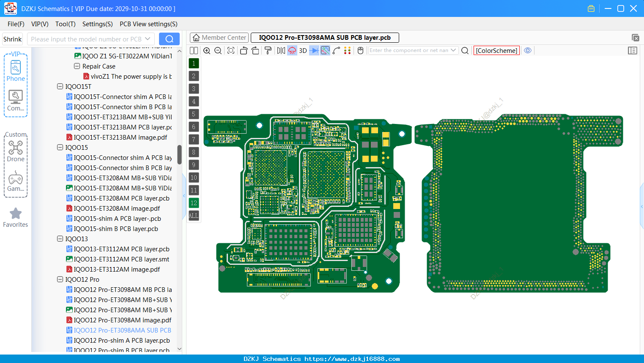The height and width of the screenshot is (363, 644).
Task: Open PCB View settings(S) menu
Action: point(148,24)
